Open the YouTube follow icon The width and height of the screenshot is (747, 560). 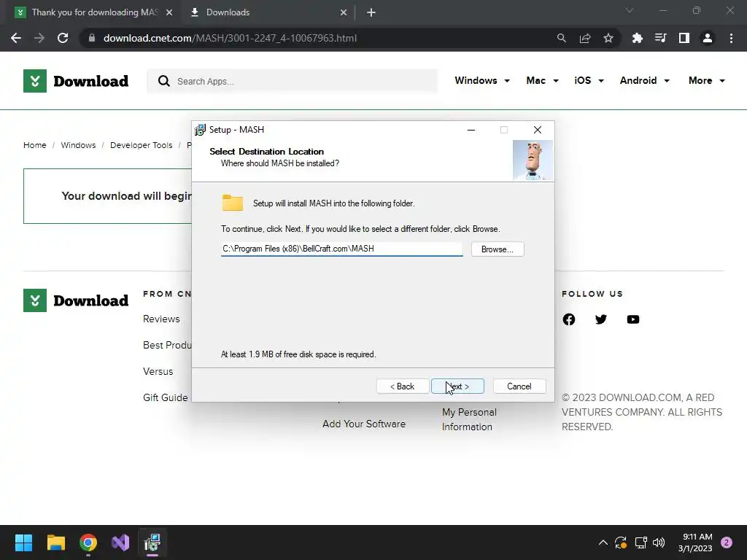tap(633, 319)
